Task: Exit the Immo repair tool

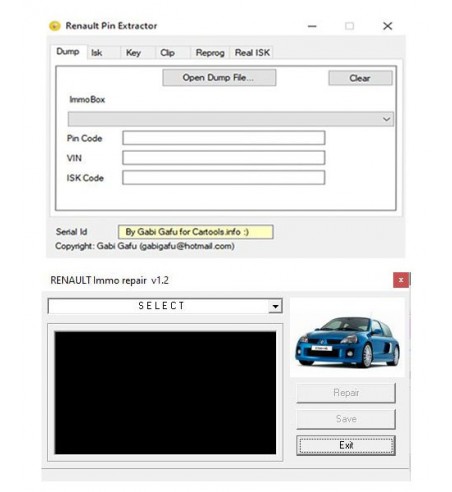Action: click(346, 445)
